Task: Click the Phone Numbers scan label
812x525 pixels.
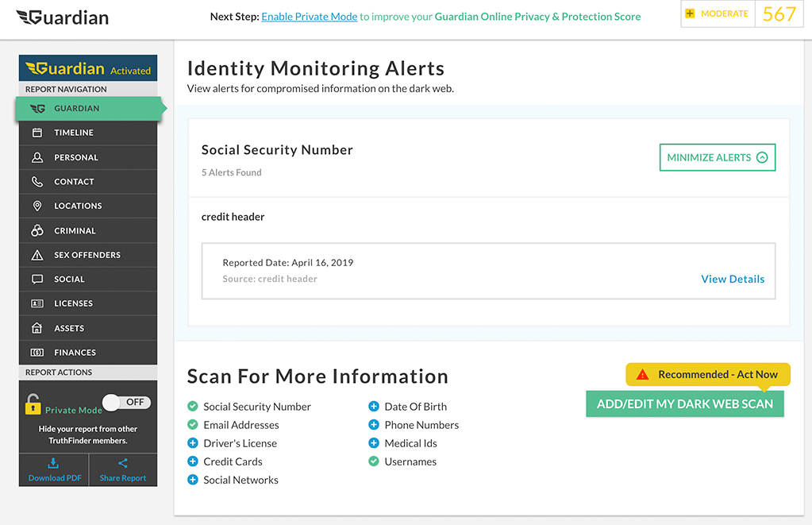Action: pyautogui.click(x=421, y=425)
